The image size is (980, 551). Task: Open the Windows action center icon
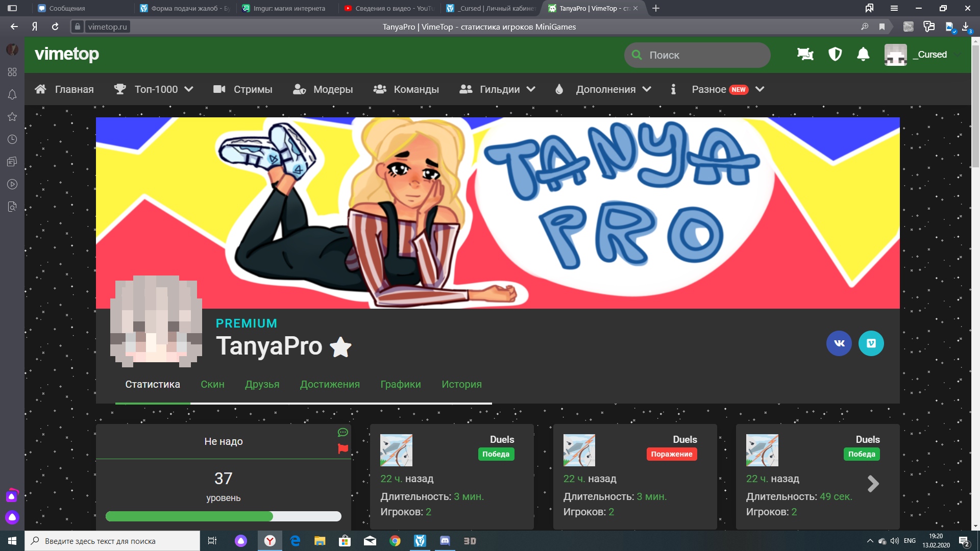pyautogui.click(x=964, y=541)
